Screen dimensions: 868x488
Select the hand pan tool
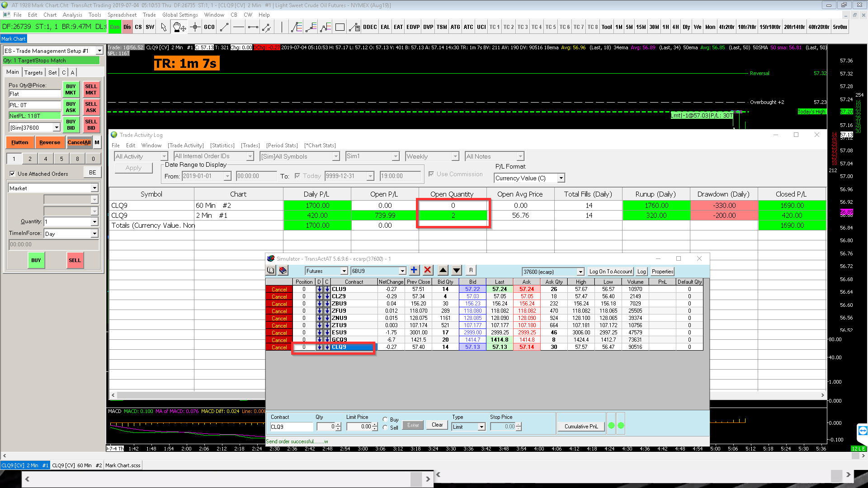[x=179, y=27]
